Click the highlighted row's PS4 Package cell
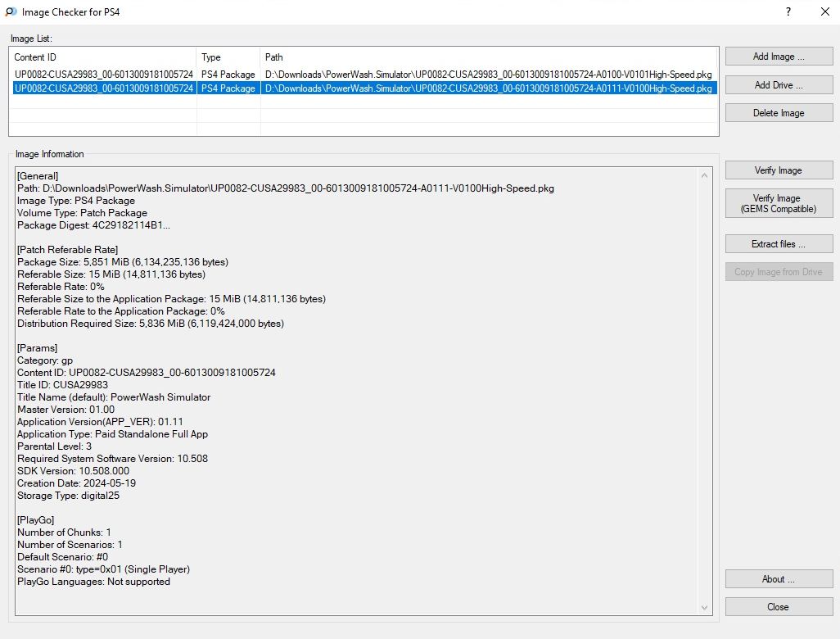 point(228,88)
